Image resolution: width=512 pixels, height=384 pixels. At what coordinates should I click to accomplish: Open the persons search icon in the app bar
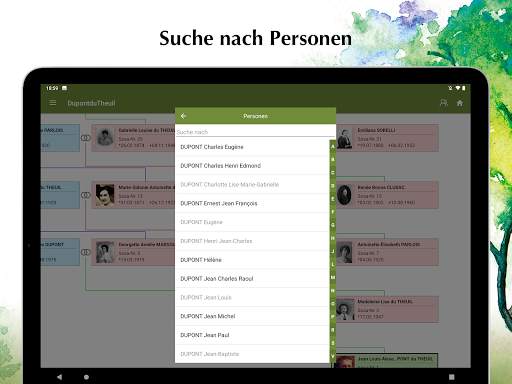[x=444, y=103]
